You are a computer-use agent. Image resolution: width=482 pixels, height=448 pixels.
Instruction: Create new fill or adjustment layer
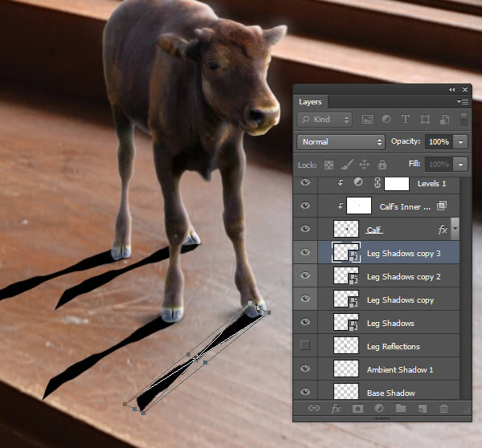379,408
